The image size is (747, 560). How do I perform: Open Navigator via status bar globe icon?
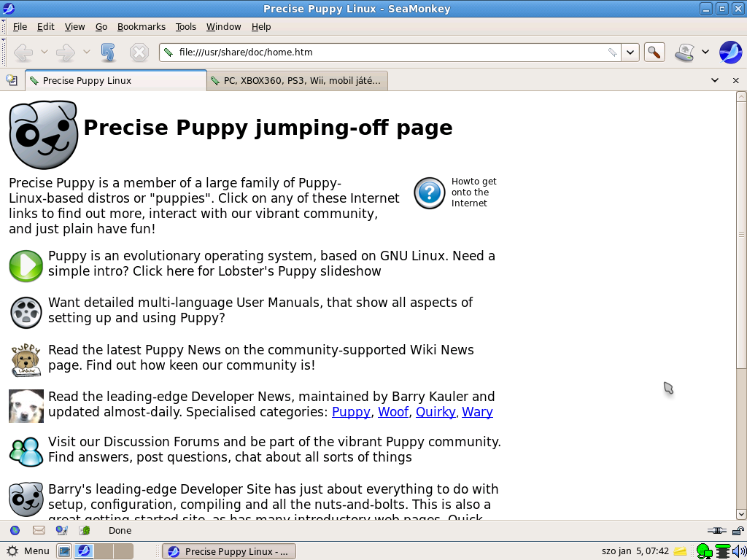[x=15, y=530]
